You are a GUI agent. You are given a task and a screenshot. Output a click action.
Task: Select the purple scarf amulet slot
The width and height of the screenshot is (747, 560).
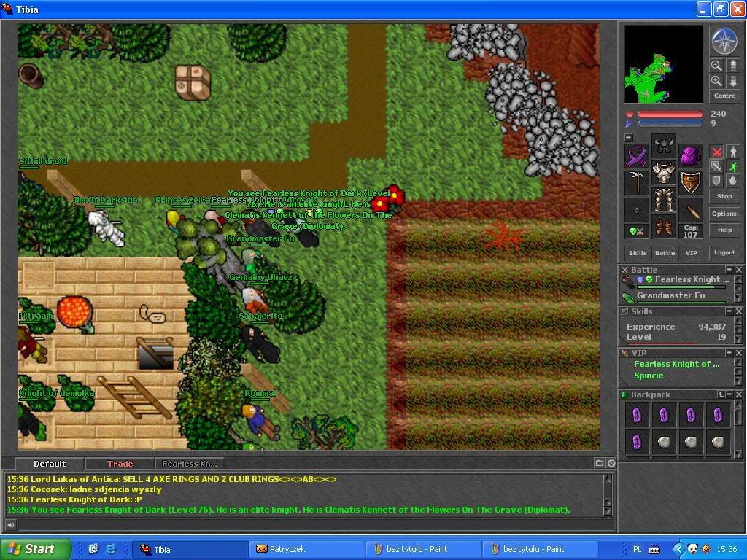[636, 156]
